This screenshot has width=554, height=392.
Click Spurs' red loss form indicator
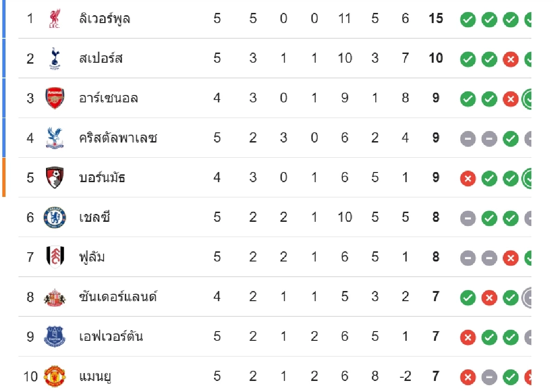tap(510, 59)
